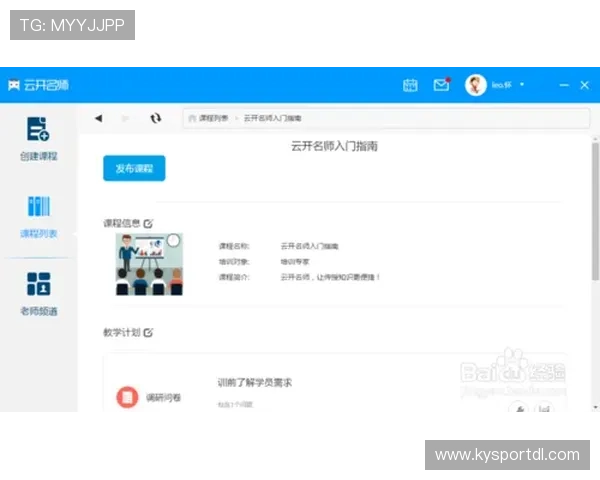Expand the user account dropdown arrow
600x480 pixels.
(522, 84)
